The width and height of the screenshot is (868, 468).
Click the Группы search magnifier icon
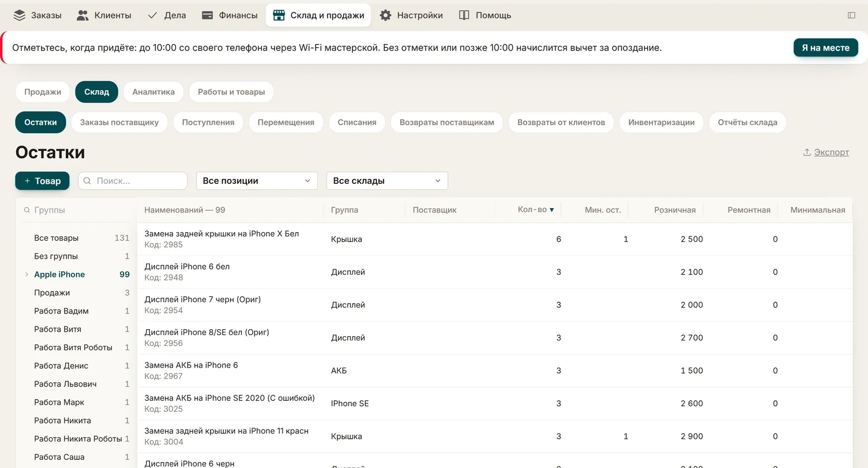pos(27,210)
